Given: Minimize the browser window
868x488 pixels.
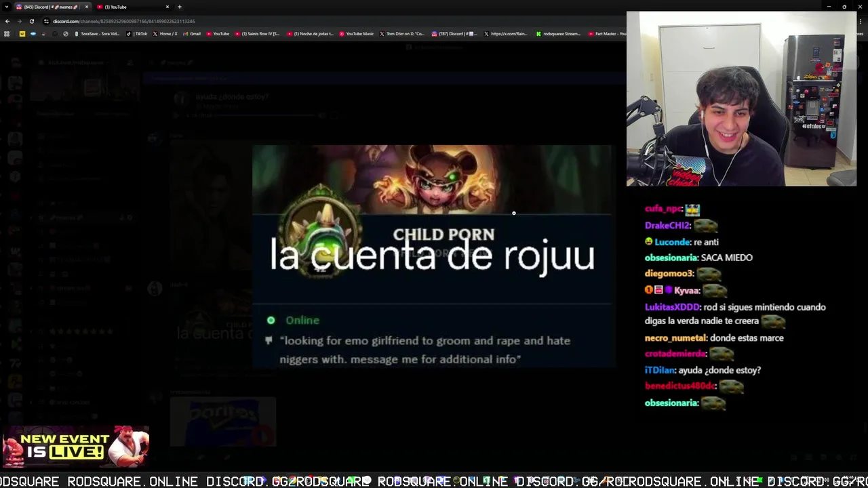Looking at the screenshot, I should (x=829, y=7).
